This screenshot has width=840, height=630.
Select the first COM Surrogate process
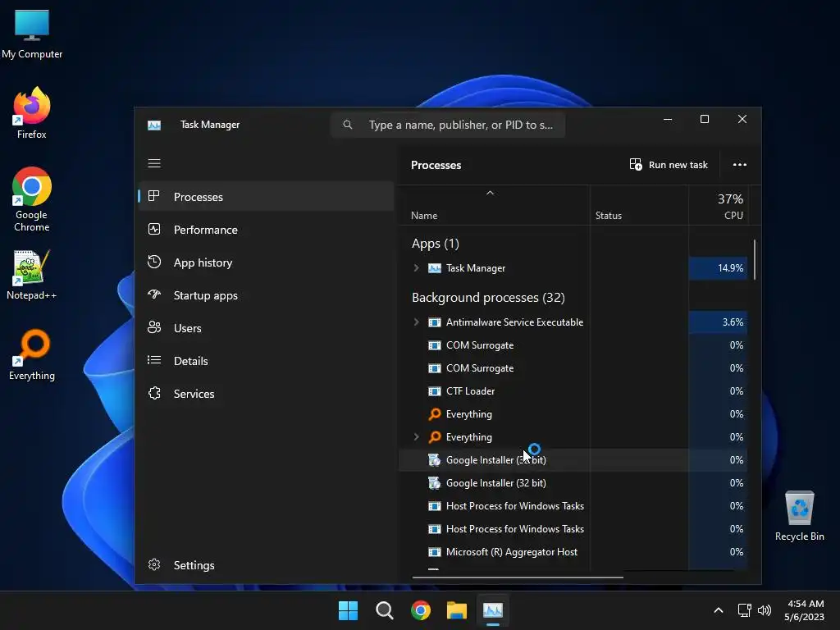[x=573, y=345]
